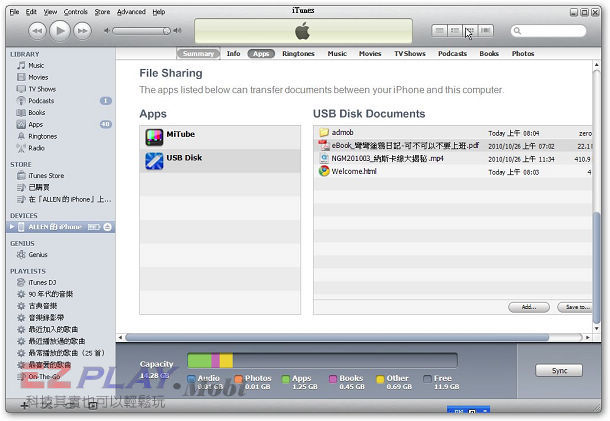Open the iTunes DJ playlist

click(x=42, y=282)
